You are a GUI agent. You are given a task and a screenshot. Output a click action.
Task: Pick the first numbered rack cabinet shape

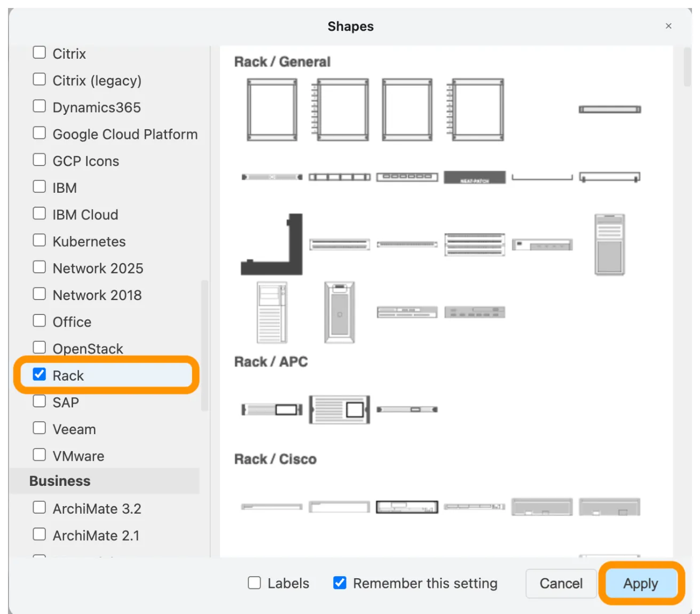[x=340, y=109]
